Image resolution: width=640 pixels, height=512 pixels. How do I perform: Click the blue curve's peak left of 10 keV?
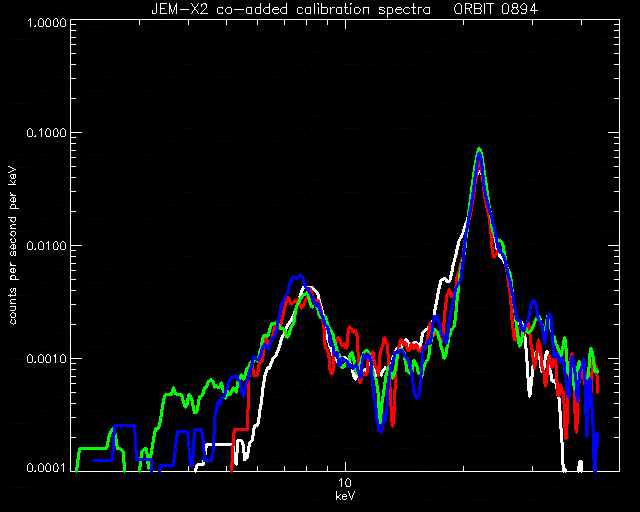(298, 278)
